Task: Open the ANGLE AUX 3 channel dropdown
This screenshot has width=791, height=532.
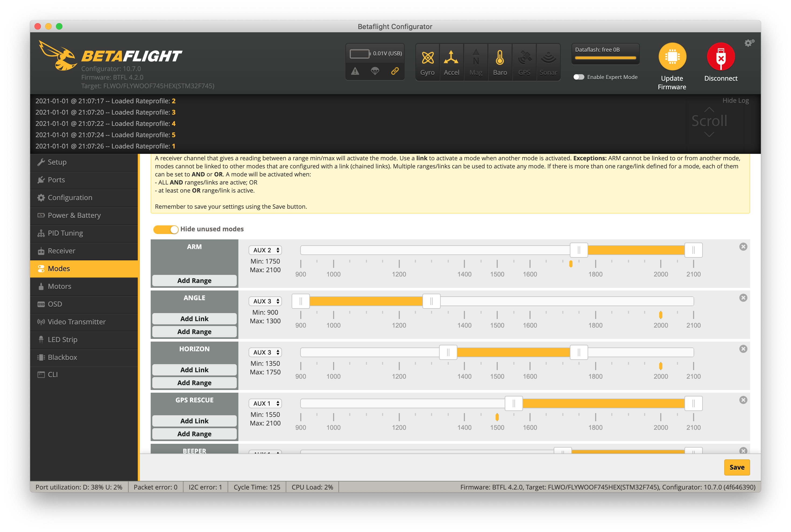Action: (265, 301)
